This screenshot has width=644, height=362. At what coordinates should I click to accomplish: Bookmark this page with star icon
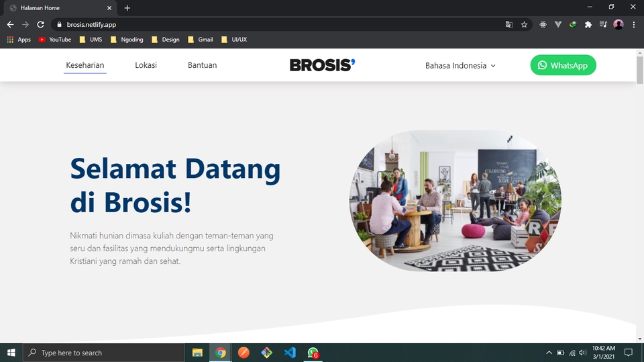524,25
